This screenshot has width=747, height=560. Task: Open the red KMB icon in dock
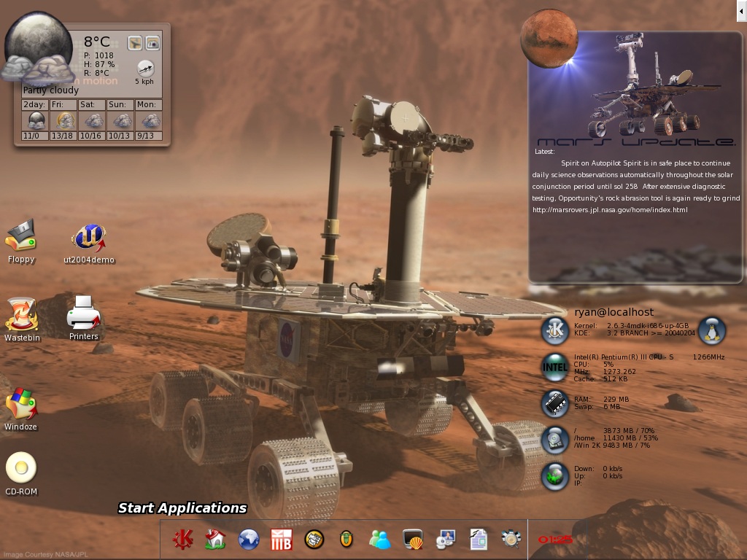[x=281, y=539]
